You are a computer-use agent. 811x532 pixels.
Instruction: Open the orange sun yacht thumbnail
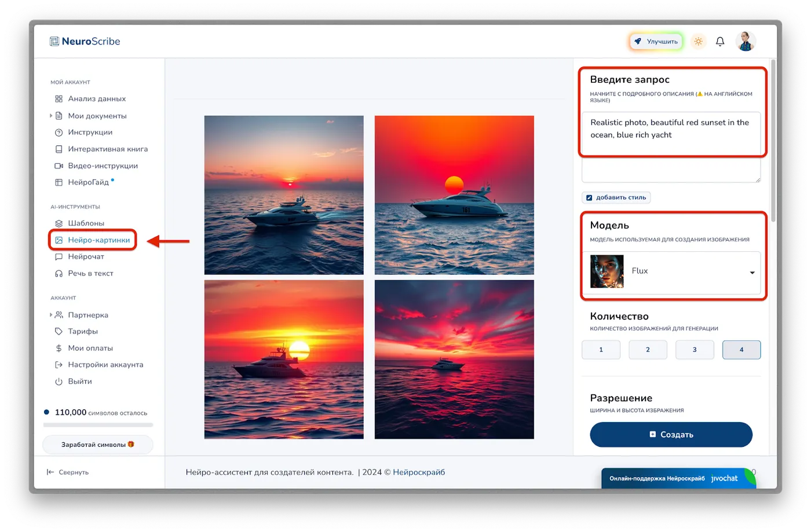[454, 195]
